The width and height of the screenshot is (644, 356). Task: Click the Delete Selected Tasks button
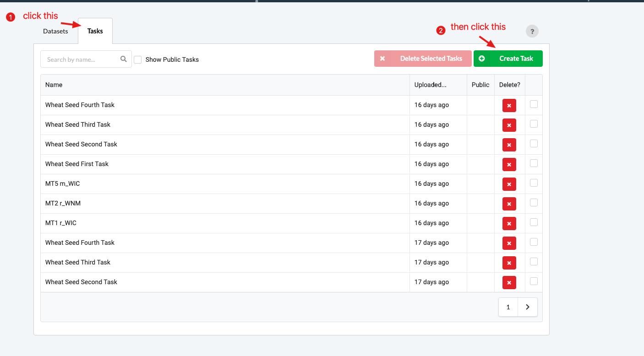[x=422, y=59]
